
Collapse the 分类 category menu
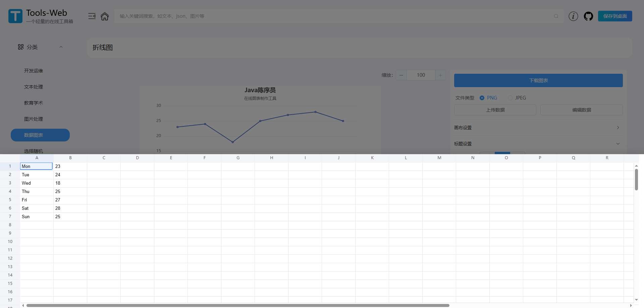(x=61, y=47)
